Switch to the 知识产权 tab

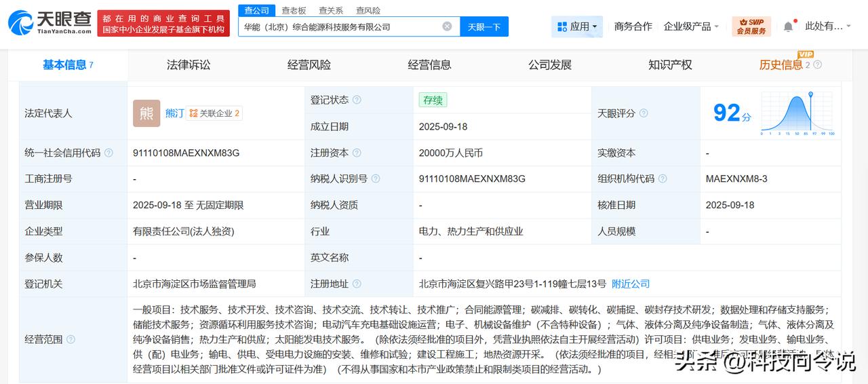[x=670, y=65]
